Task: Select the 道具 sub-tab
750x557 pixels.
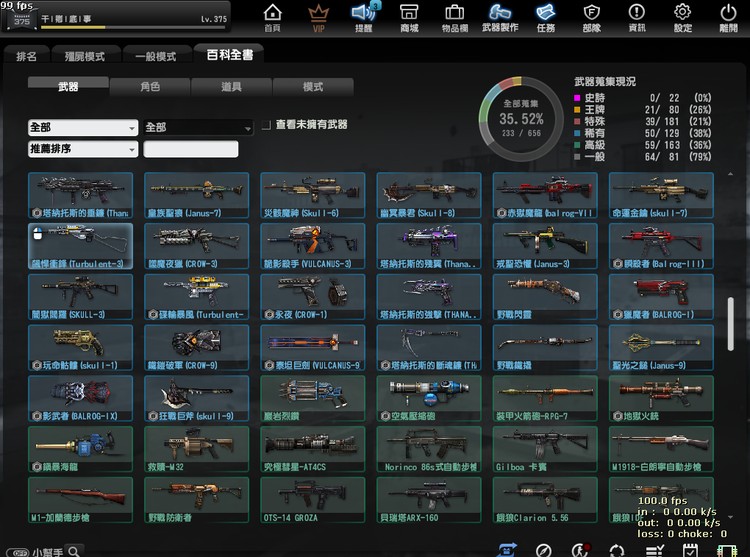Action: coord(232,87)
